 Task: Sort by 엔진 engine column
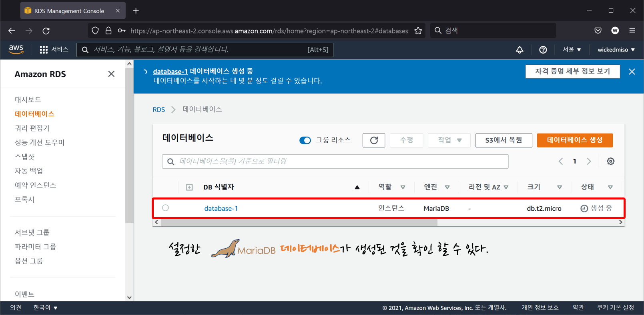(447, 187)
